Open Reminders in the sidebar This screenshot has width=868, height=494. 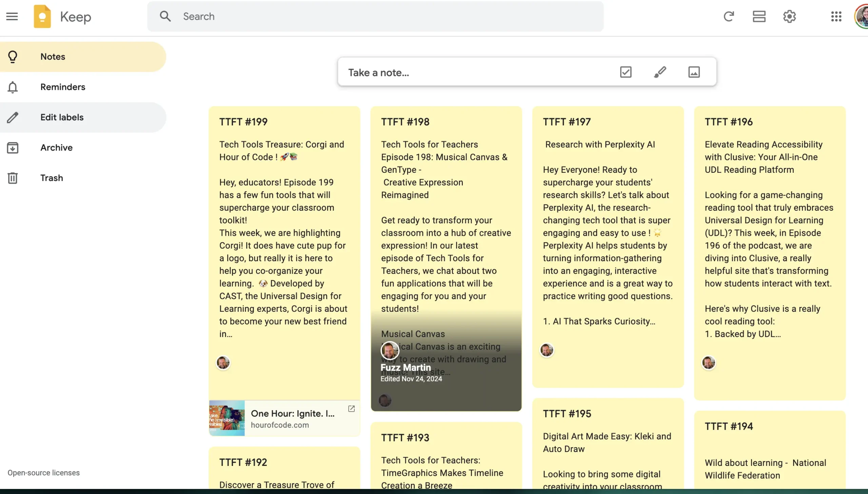click(x=83, y=87)
